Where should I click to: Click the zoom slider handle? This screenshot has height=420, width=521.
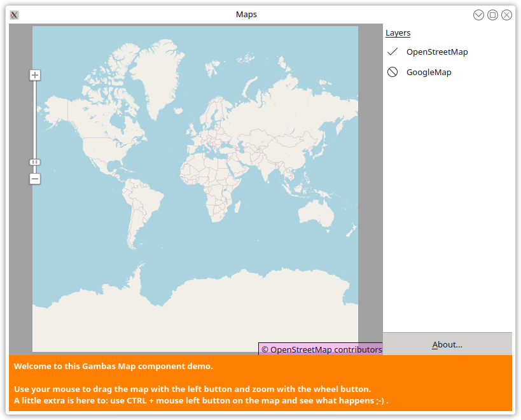tap(35, 162)
